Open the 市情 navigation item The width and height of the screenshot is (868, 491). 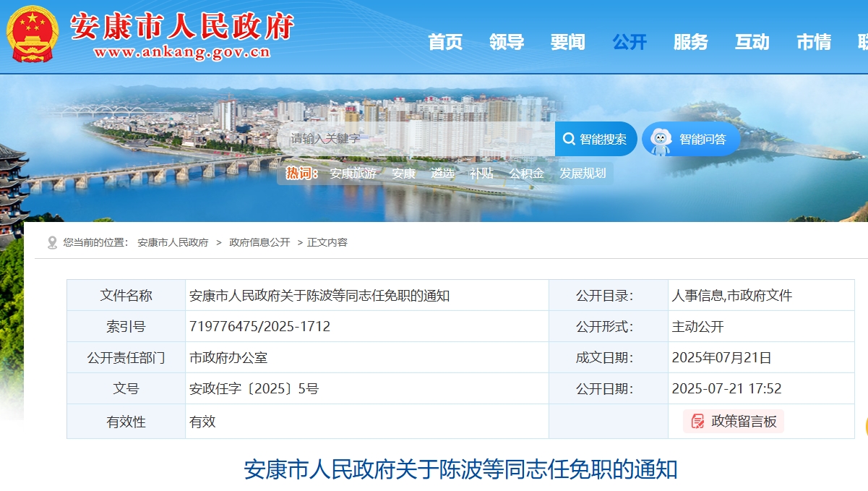pyautogui.click(x=814, y=43)
